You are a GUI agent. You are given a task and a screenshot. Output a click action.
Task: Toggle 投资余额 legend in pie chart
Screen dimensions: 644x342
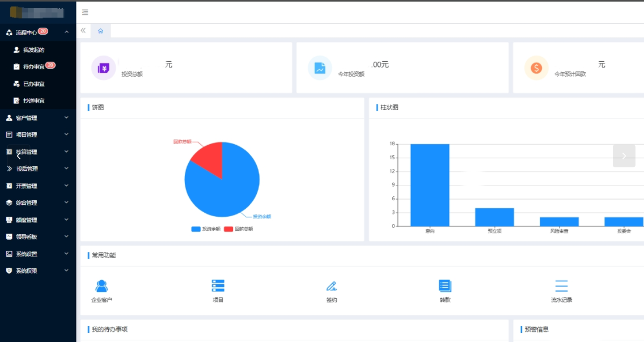coord(206,229)
